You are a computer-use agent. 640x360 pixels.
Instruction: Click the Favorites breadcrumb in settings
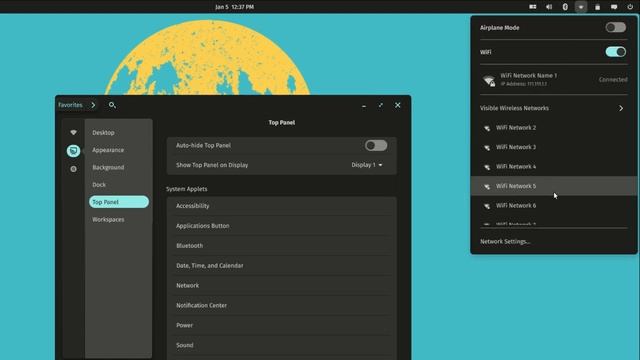coord(70,105)
